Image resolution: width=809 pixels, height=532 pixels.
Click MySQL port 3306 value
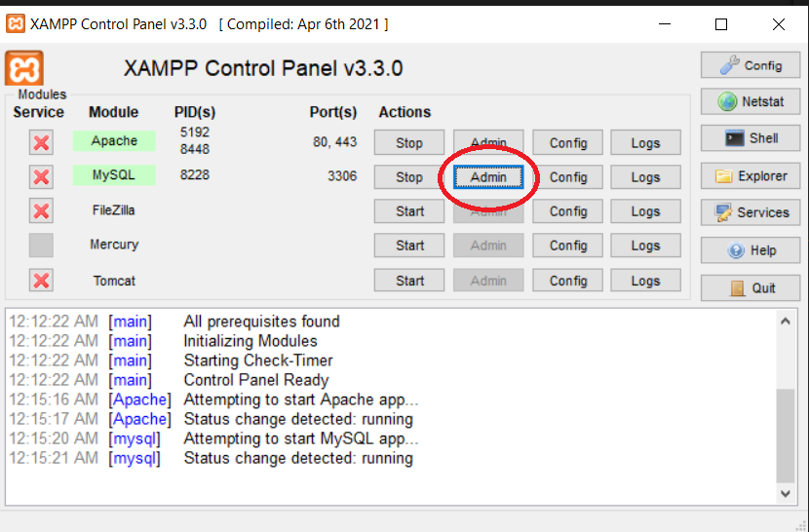pyautogui.click(x=342, y=176)
